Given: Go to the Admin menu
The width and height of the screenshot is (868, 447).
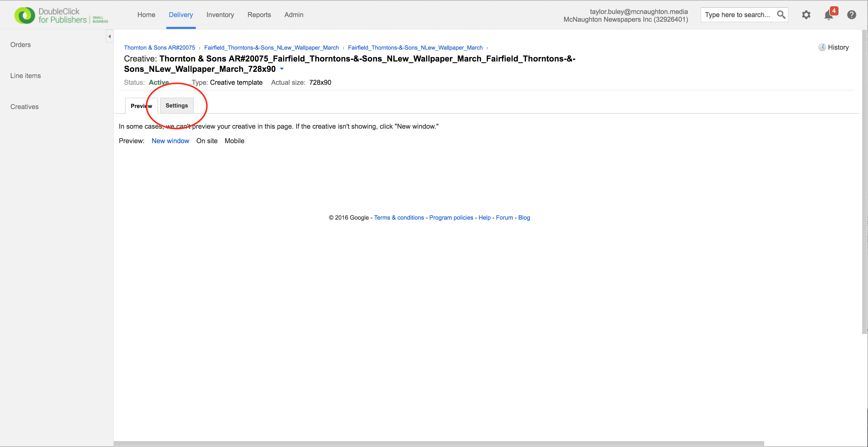Looking at the screenshot, I should (x=293, y=15).
